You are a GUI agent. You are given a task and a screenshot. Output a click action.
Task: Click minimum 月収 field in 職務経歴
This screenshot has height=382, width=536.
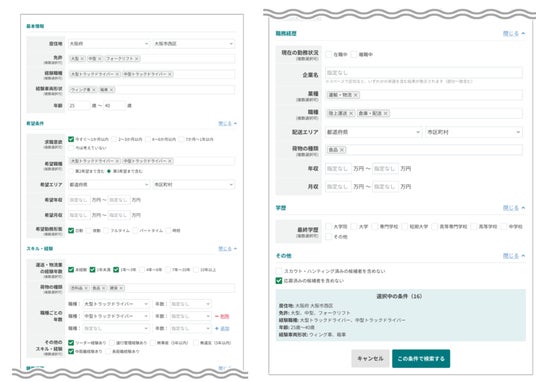(x=338, y=187)
